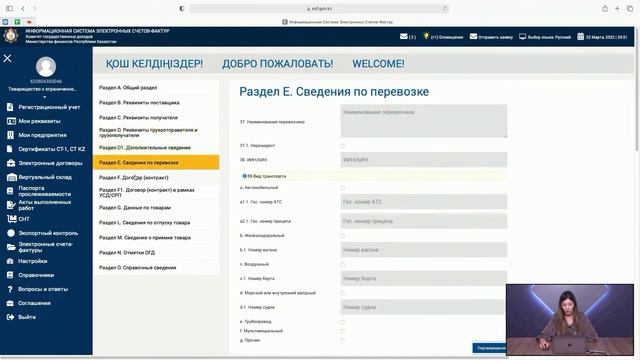The height and width of the screenshot is (360, 640).
Task: Toggle Морской или внутренний водный checkbox
Action: point(342,293)
